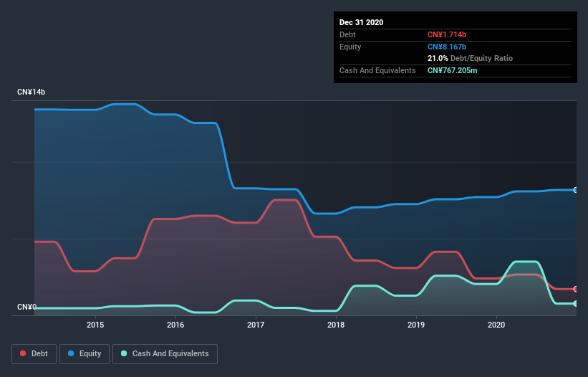Screen dimensions: 588x377
Task: Click the 2017 x-axis label
Action: [x=256, y=325]
